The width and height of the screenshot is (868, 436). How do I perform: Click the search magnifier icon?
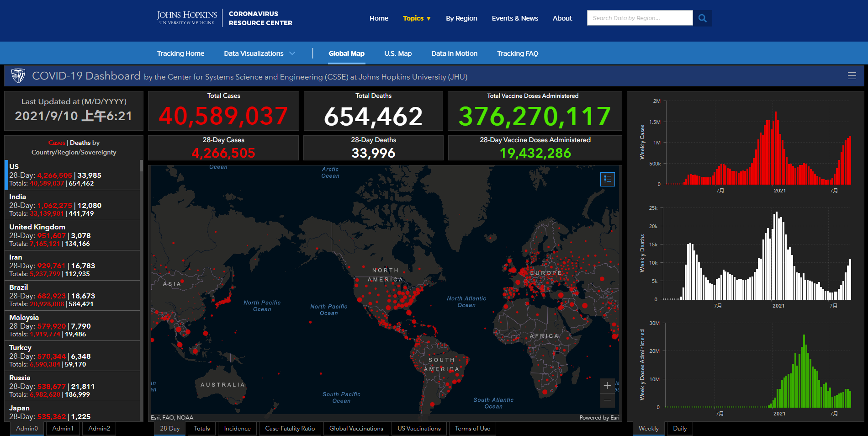[702, 18]
